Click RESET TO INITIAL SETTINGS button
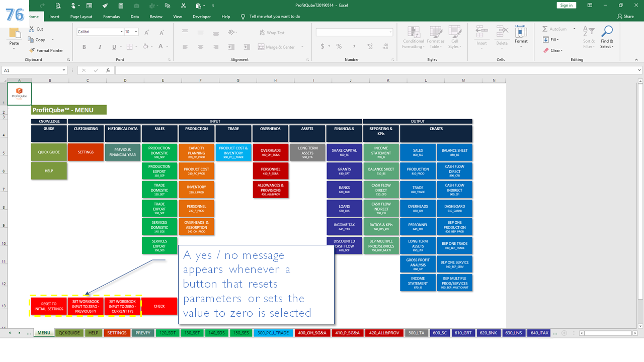This screenshot has width=644, height=362. coord(49,306)
